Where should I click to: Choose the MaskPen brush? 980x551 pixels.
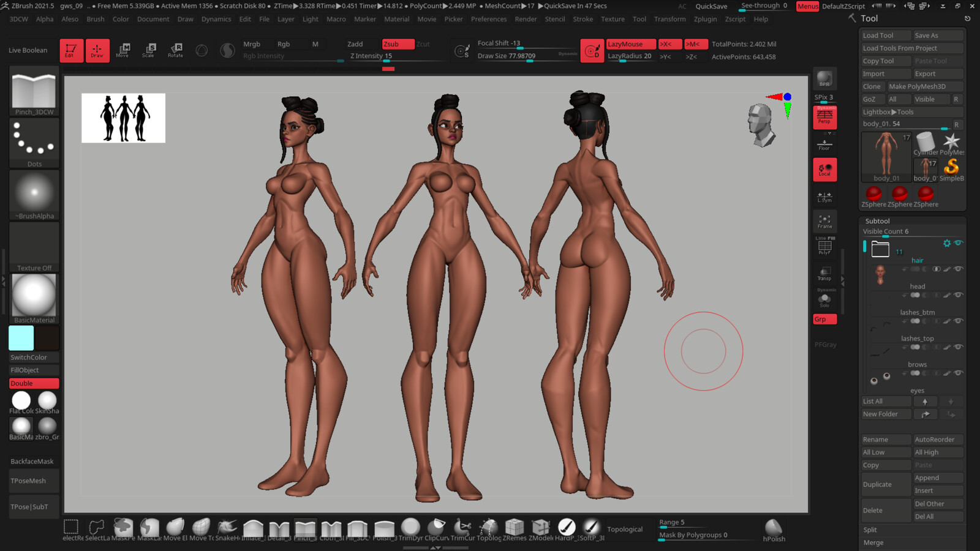[123, 530]
